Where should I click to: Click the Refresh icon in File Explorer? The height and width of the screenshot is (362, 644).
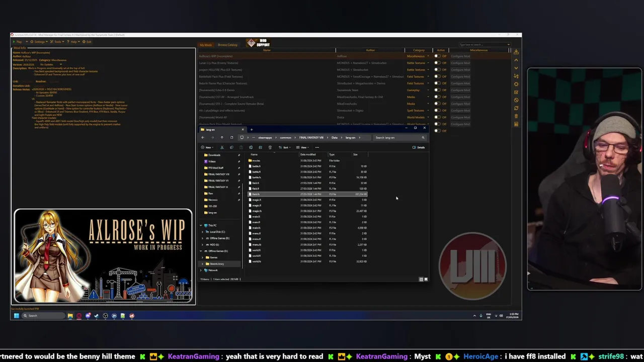tap(231, 138)
